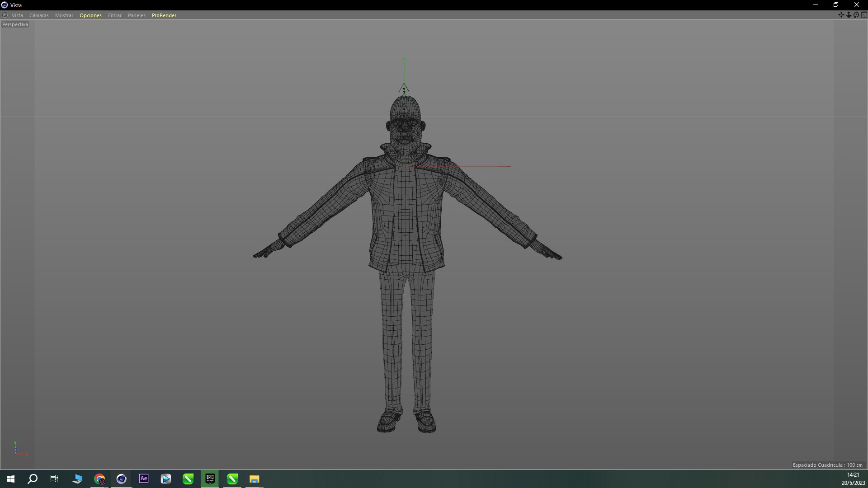Launch After Effects from the taskbar
The image size is (868, 488).
pyautogui.click(x=143, y=479)
